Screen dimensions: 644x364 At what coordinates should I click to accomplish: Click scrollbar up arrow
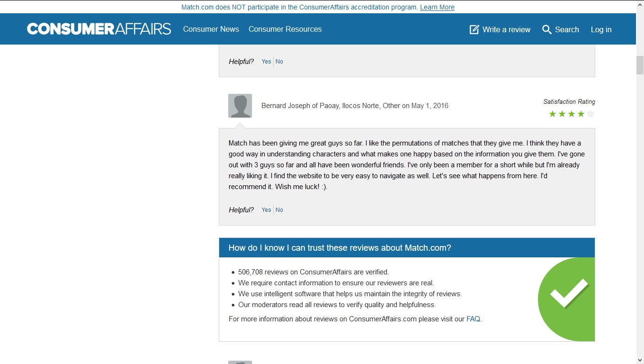coord(640,4)
